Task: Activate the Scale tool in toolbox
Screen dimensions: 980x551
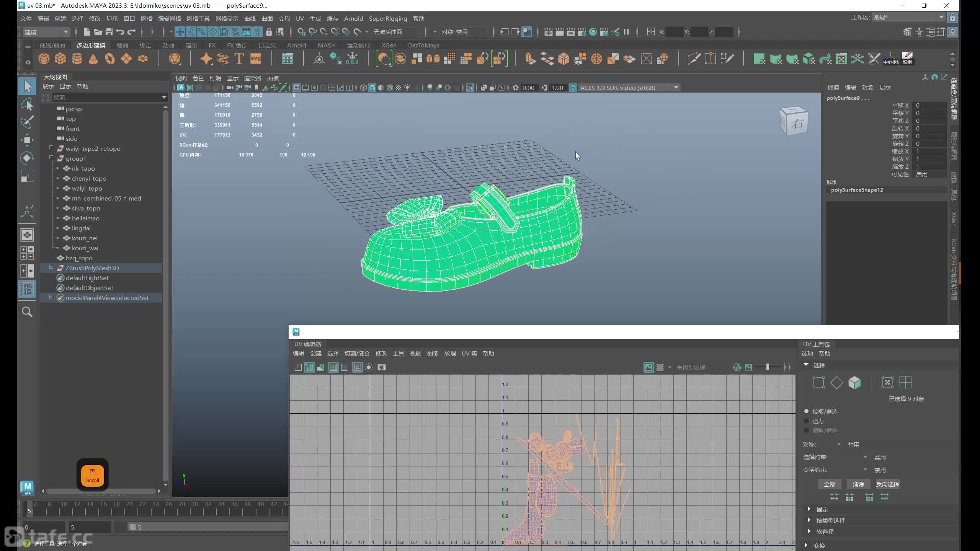Action: (x=27, y=176)
